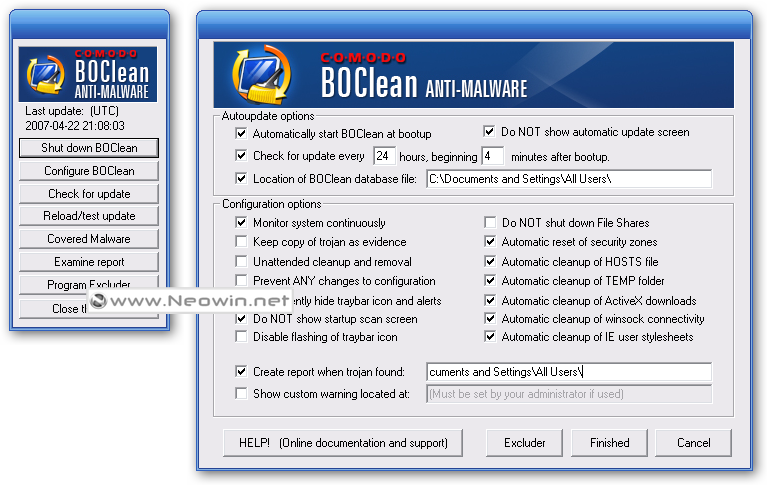Uncheck Monitor system continuously

point(241,222)
